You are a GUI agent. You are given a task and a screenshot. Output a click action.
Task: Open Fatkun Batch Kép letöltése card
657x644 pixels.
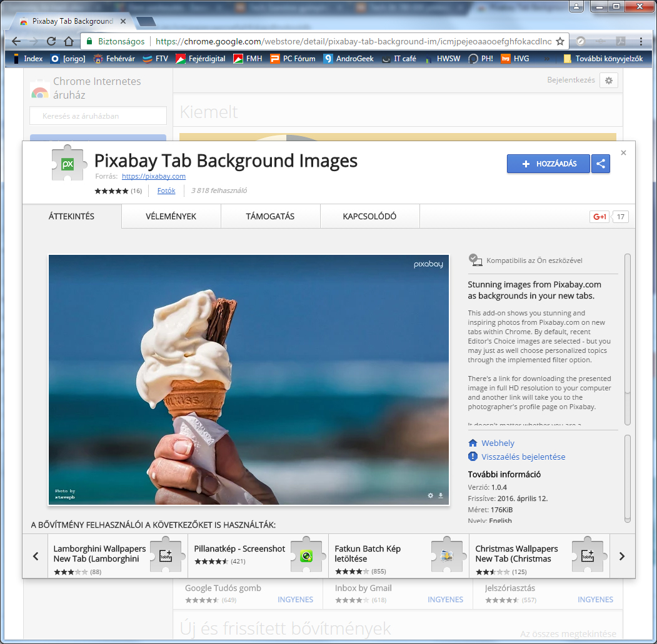[x=399, y=556]
